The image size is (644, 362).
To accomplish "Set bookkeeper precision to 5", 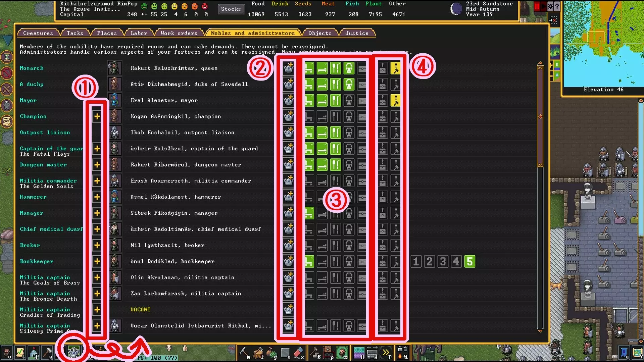I will coord(470,261).
